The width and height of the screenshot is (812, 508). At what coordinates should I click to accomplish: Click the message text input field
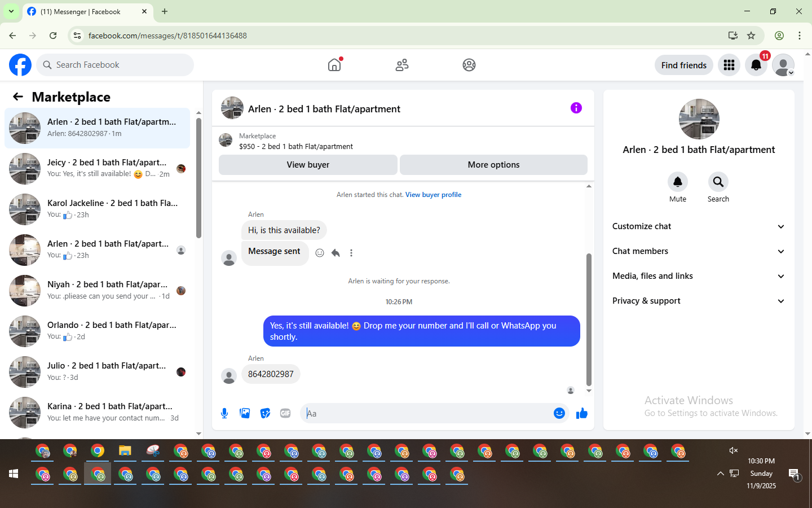pyautogui.click(x=426, y=413)
